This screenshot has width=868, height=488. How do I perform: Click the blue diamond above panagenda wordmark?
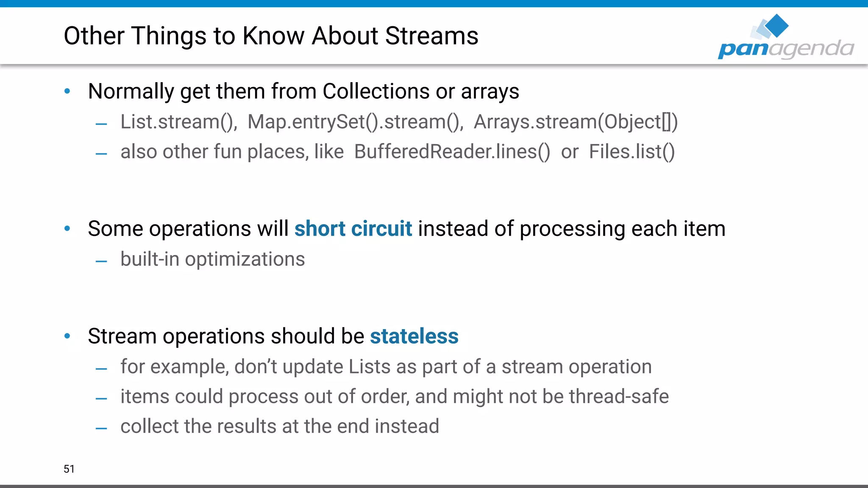click(x=777, y=25)
